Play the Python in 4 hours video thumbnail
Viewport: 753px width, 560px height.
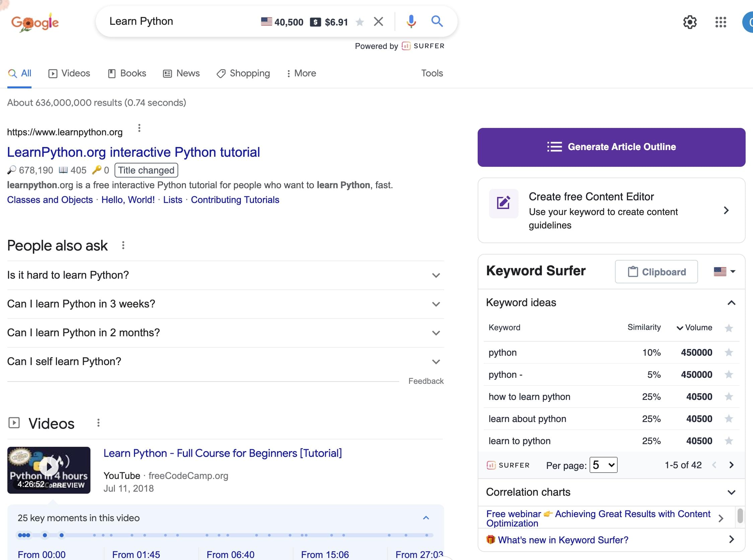coord(49,467)
